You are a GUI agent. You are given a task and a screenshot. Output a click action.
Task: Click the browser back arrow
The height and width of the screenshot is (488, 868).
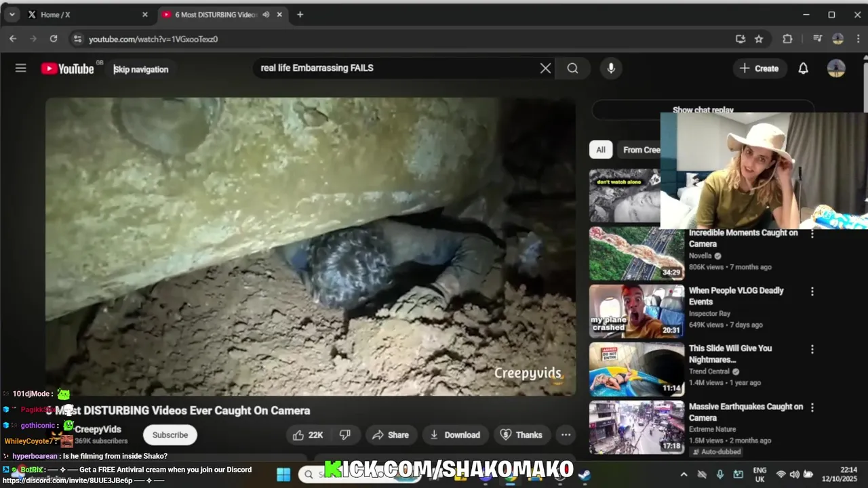point(13,39)
